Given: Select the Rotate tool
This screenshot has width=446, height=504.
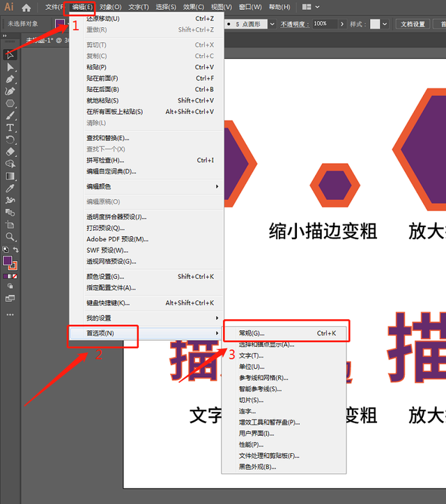Looking at the screenshot, I should (10, 140).
